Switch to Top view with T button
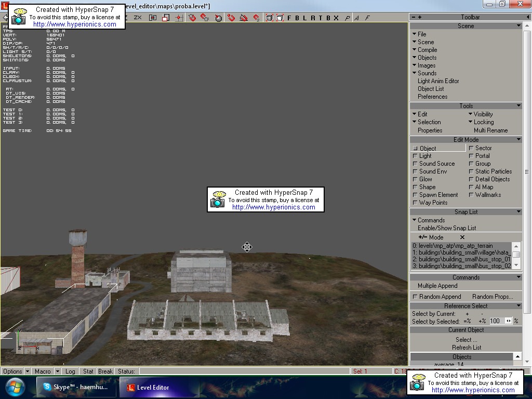 point(320,18)
